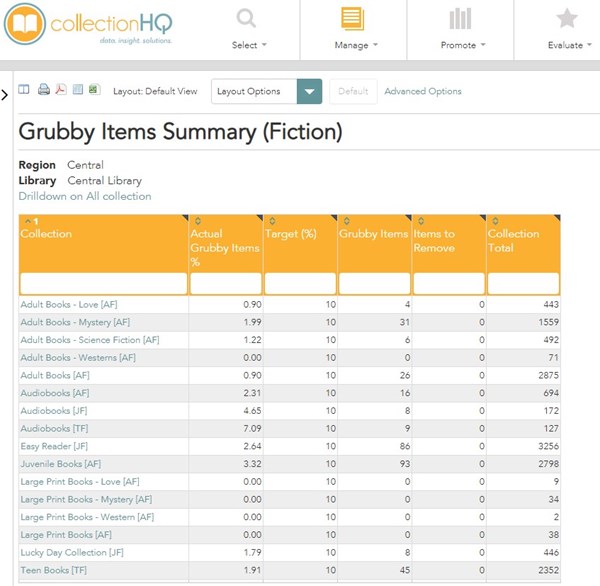Expand the Evaluate menu
The image size is (600, 586).
tap(567, 30)
